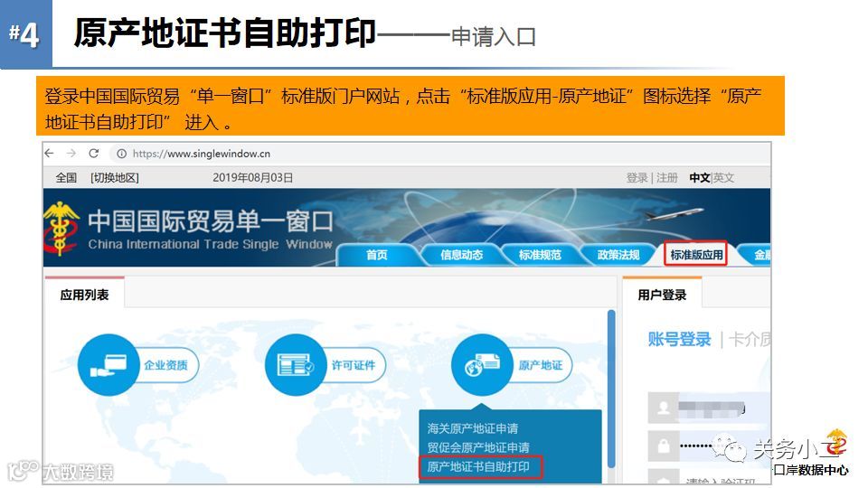The width and height of the screenshot is (868, 488).
Task: Click the 登录 link at top right
Action: coord(637,178)
